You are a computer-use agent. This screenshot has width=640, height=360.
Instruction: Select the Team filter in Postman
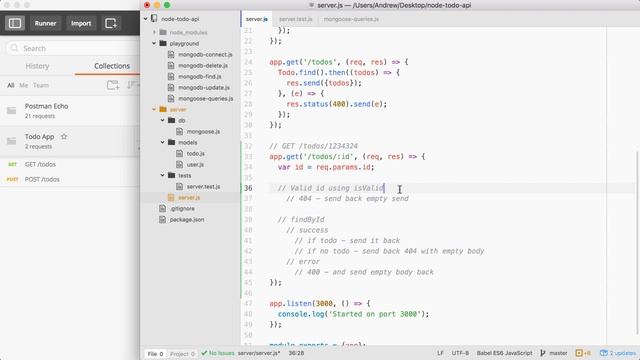pos(41,85)
